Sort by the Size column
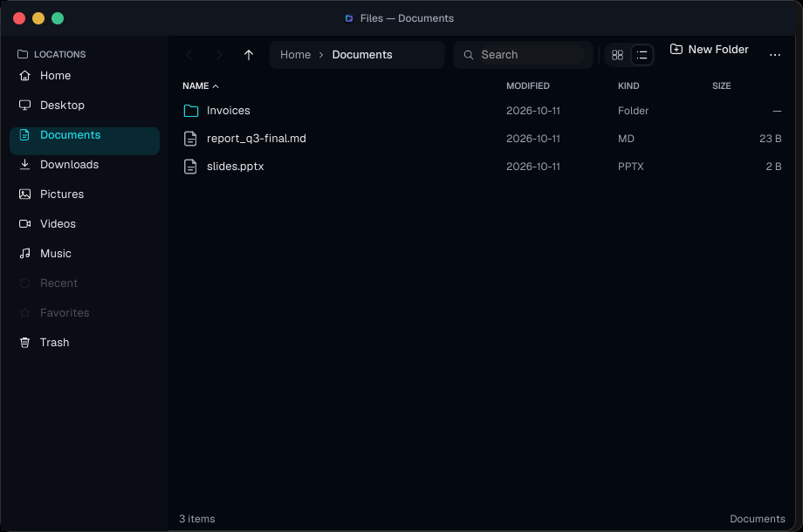The image size is (803, 532). 721,86
